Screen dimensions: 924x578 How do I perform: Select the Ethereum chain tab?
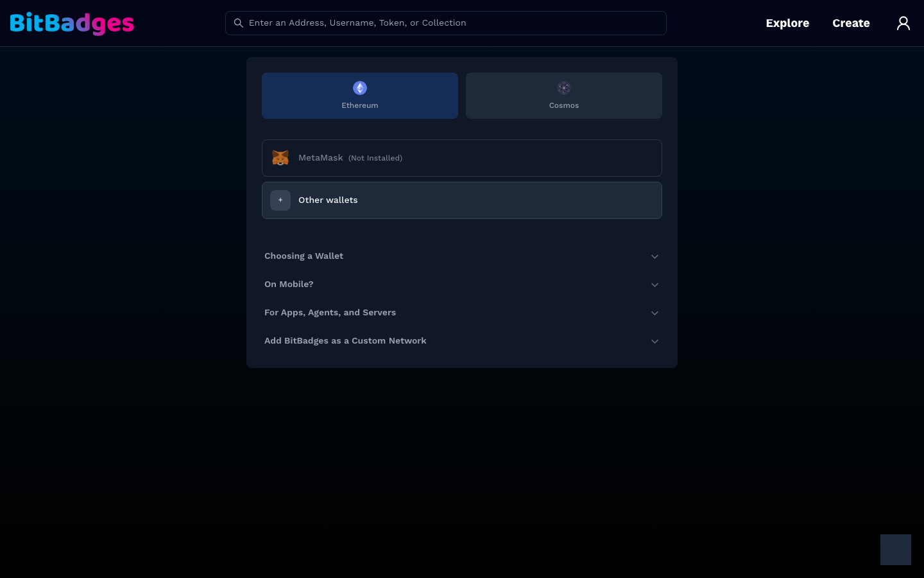coord(360,96)
